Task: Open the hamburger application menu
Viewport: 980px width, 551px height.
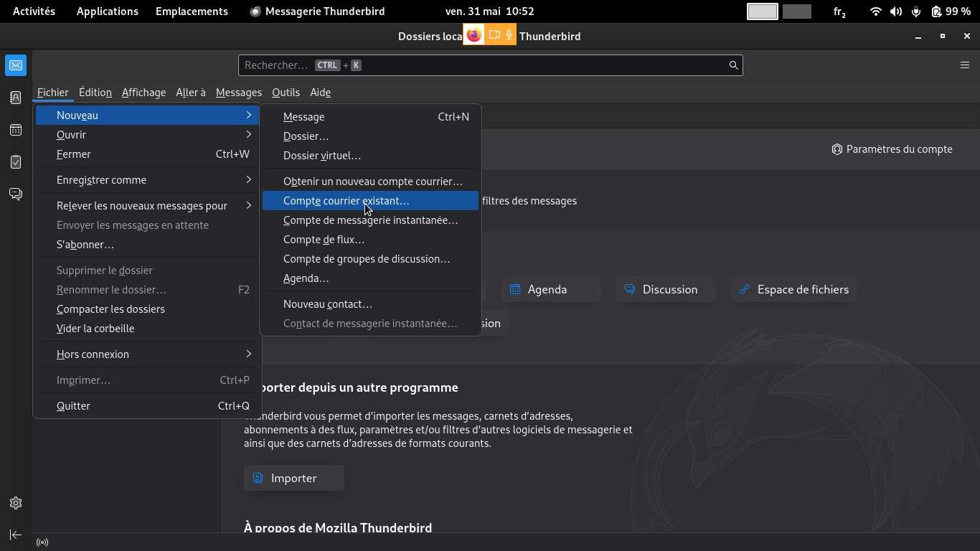Action: click(x=964, y=65)
